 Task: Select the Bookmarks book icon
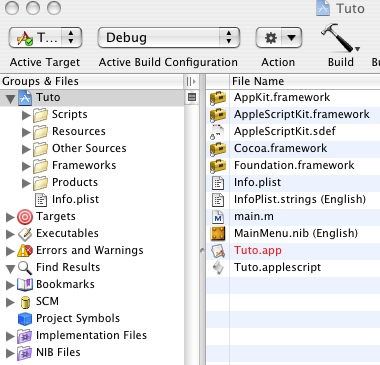[25, 285]
